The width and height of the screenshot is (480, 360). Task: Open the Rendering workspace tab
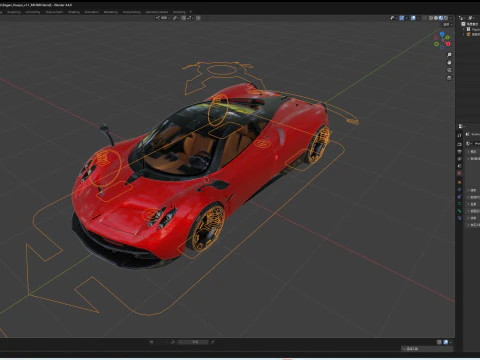pyautogui.click(x=111, y=12)
